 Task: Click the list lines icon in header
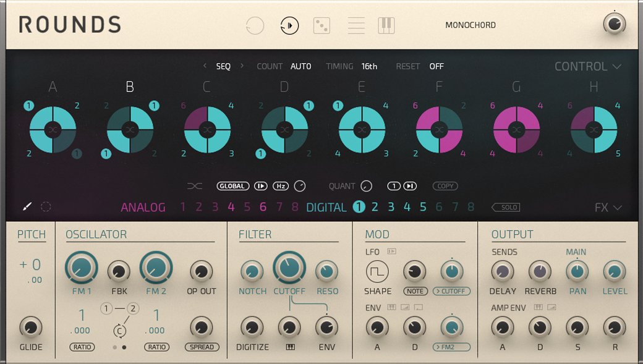click(356, 25)
